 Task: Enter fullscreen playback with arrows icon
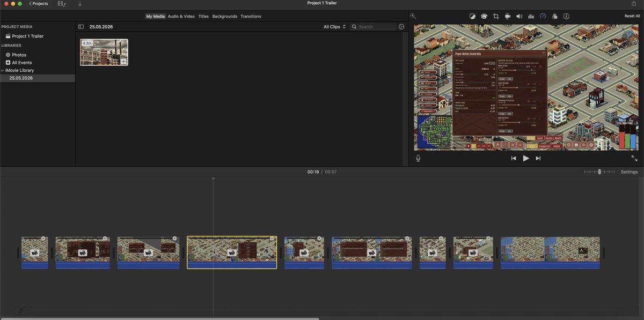pos(634,158)
